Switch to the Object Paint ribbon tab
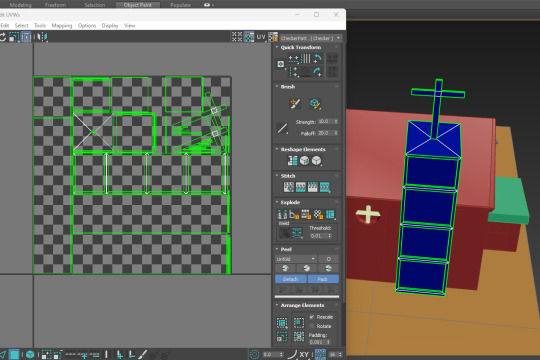The image size is (540, 360). [138, 5]
